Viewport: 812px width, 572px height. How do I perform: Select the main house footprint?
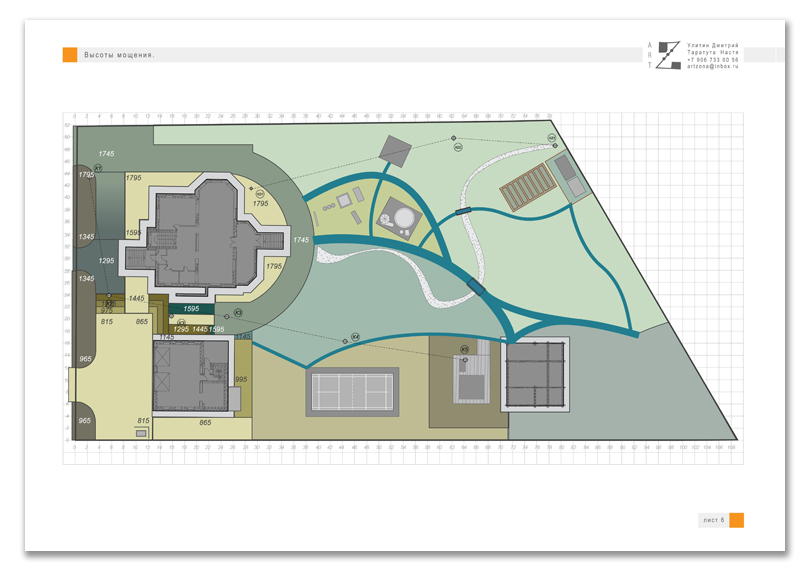[x=206, y=238]
